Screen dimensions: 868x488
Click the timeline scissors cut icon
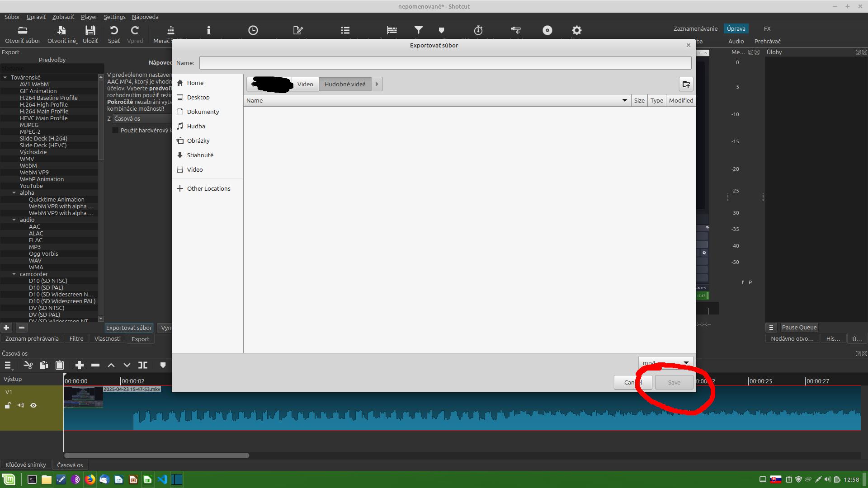(x=28, y=365)
